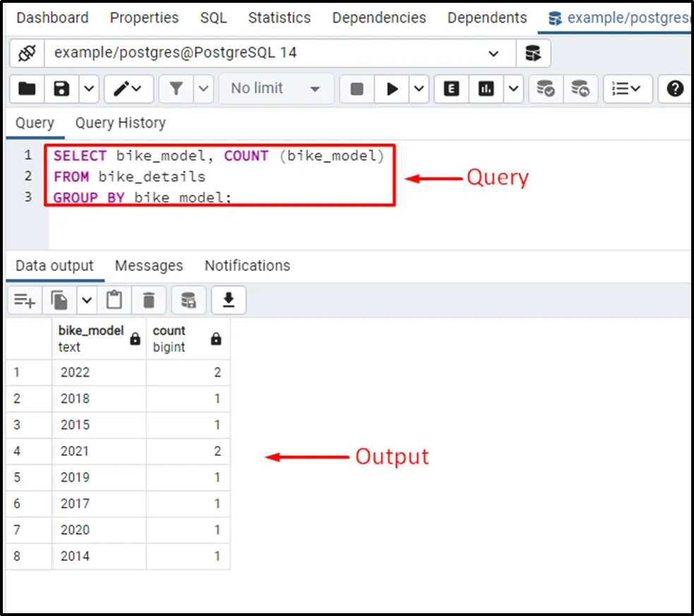Viewport: 694px width, 616px height.
Task: Click the bike_model column header
Action: [x=99, y=338]
